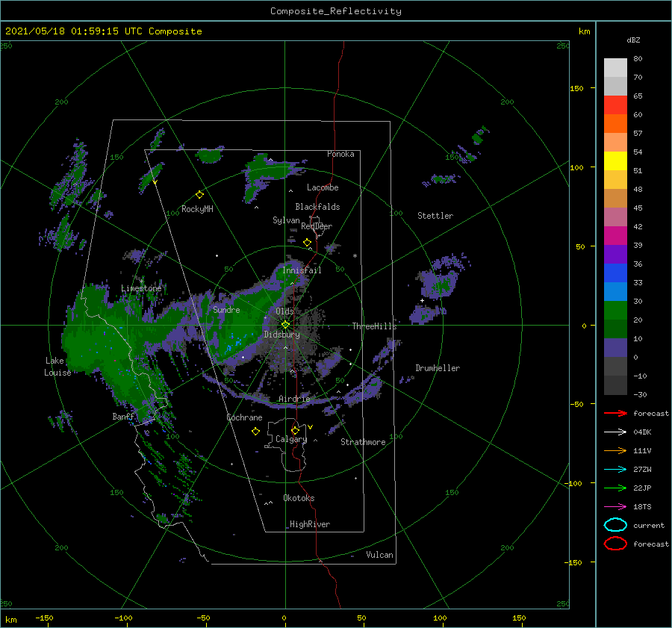Click the Stettler city label
Screen dimensions: 672x628
(x=435, y=216)
